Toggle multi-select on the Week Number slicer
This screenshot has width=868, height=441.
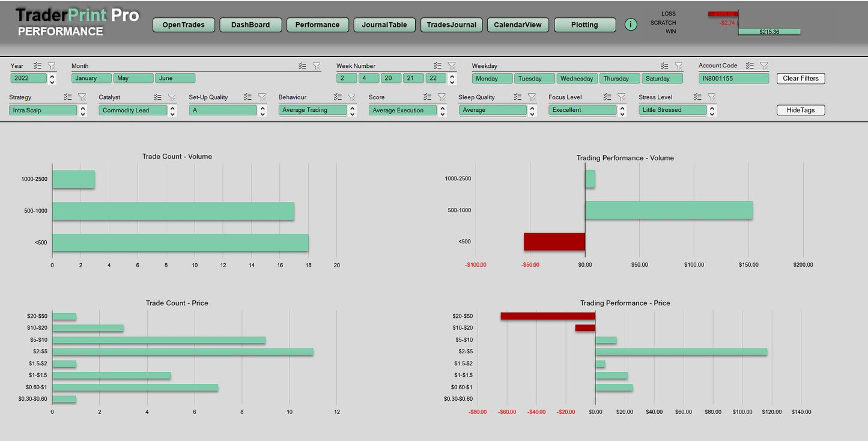pos(438,66)
